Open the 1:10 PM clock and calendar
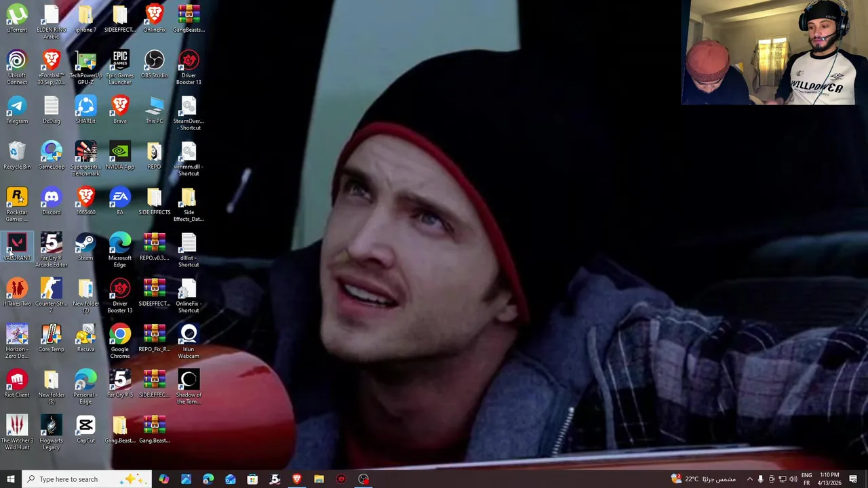The image size is (868, 488). [829, 479]
